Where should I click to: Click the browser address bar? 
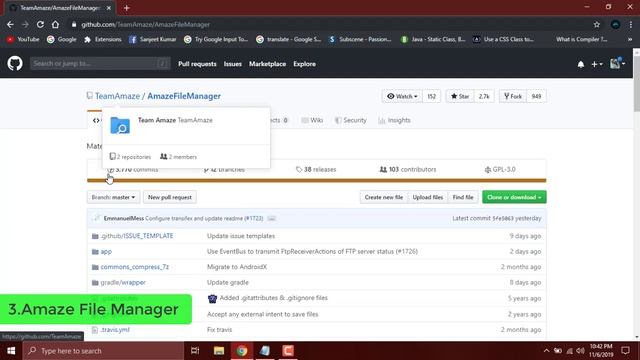[332, 24]
